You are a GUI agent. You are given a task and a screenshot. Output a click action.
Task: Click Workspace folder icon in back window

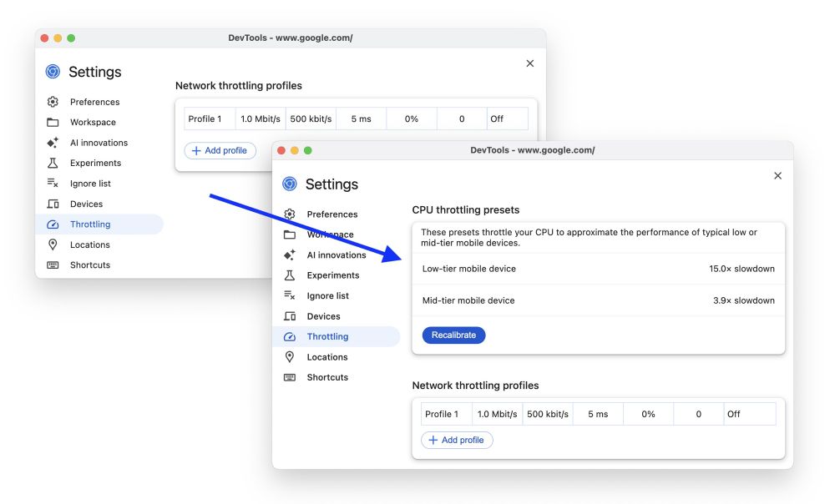53,123
